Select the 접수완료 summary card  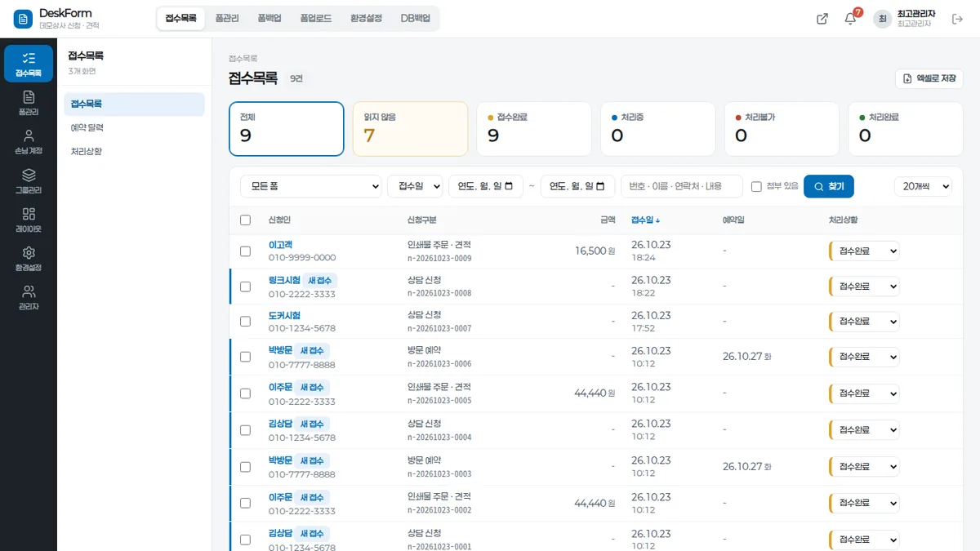(x=534, y=129)
